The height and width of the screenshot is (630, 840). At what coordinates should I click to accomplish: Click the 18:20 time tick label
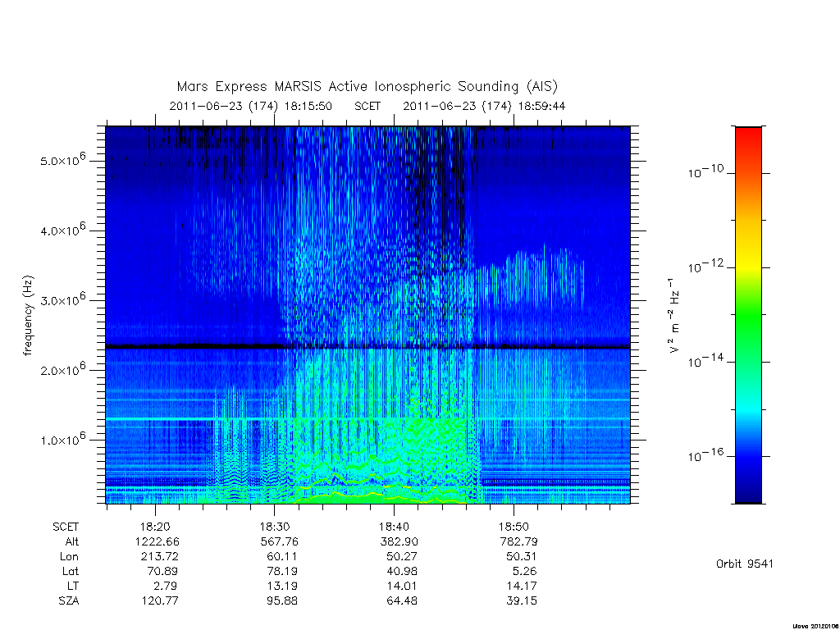coord(155,527)
